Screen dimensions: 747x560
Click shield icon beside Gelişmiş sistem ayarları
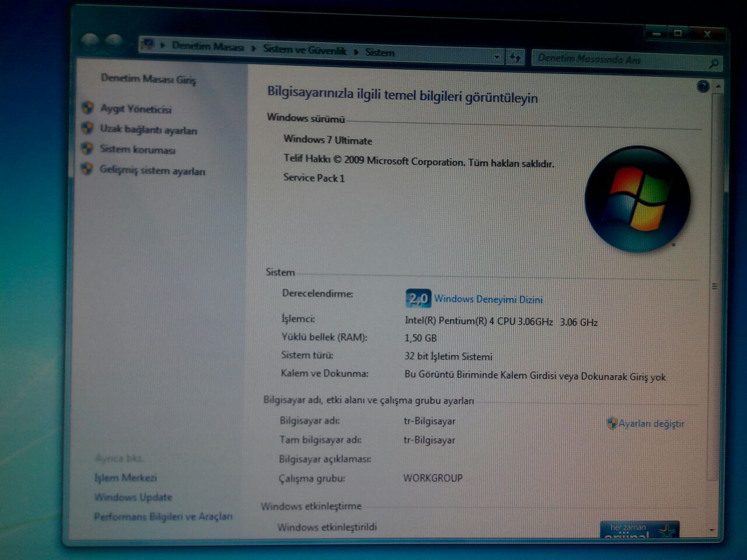(x=87, y=169)
